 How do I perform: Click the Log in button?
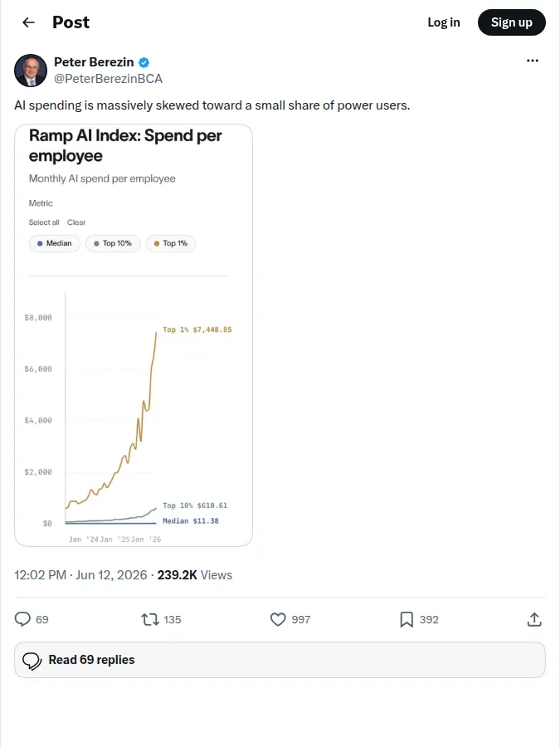click(x=444, y=22)
